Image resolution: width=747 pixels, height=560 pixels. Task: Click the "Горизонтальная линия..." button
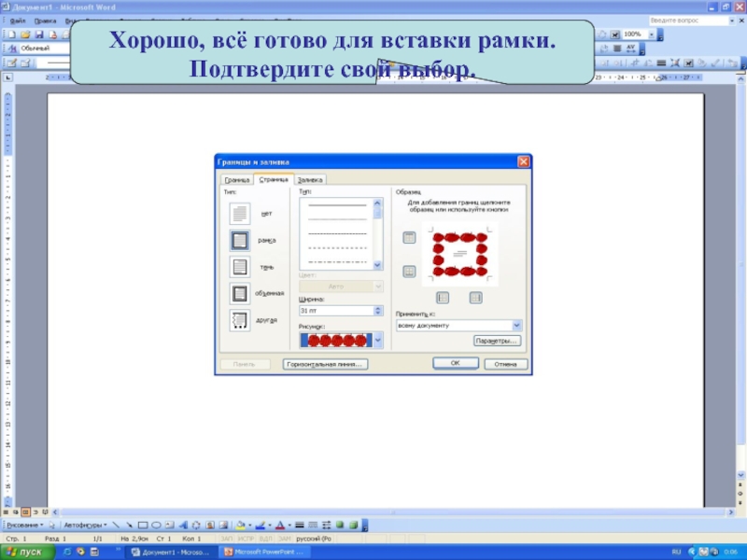(x=325, y=364)
